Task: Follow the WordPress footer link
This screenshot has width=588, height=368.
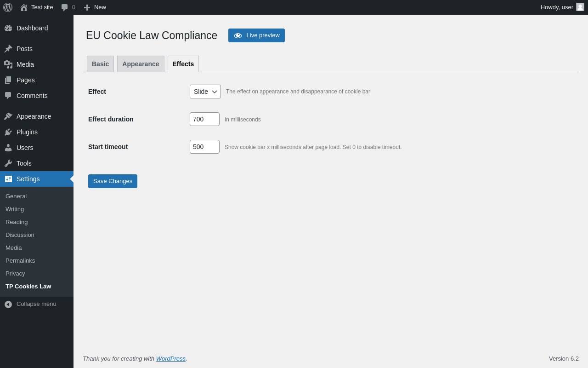Action: click(171, 359)
